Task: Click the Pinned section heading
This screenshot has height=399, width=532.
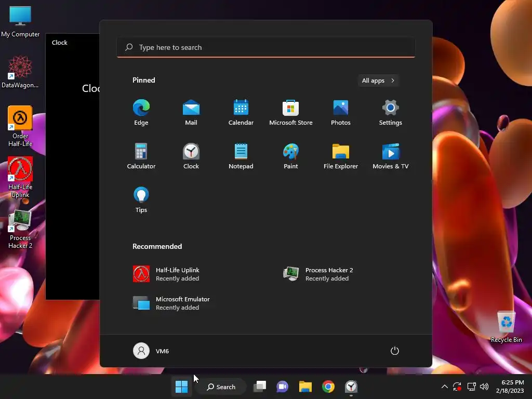Action: click(x=143, y=80)
